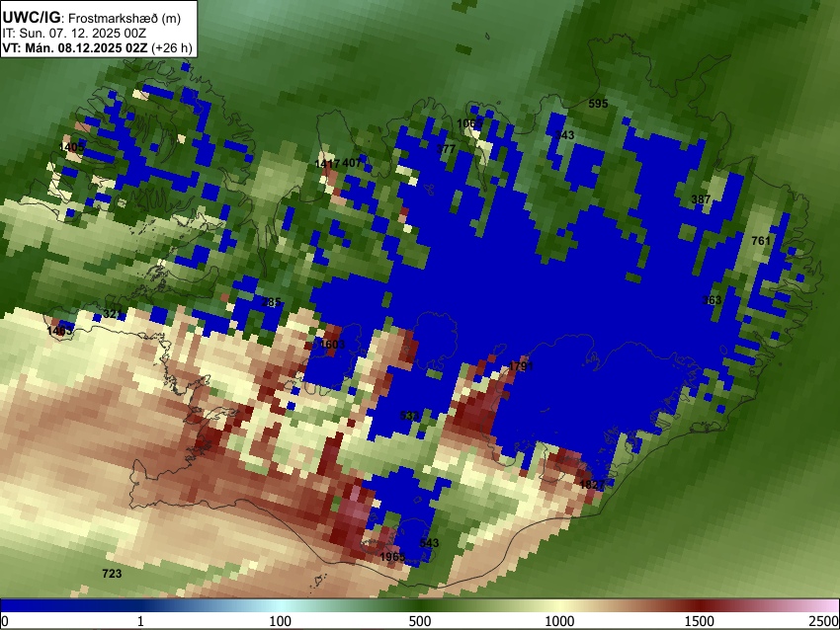Click the map value 595
Viewport: 840px width, 630px height.
[x=598, y=104]
